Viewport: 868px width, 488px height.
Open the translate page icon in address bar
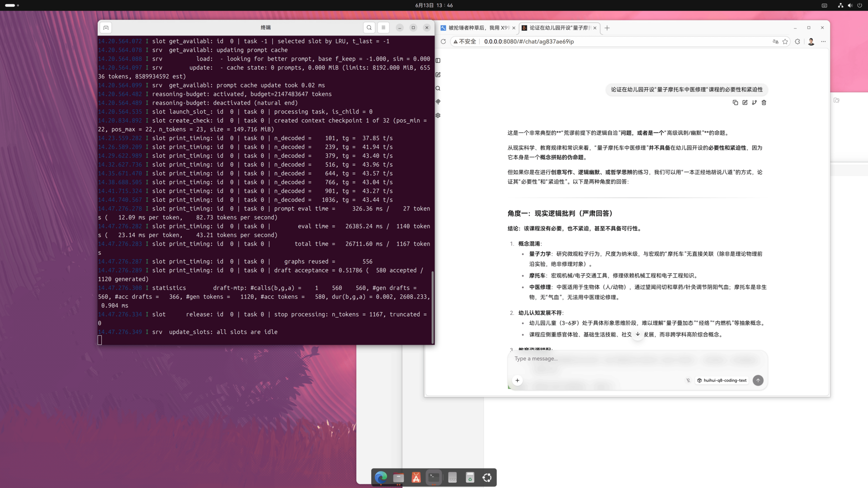click(x=775, y=42)
